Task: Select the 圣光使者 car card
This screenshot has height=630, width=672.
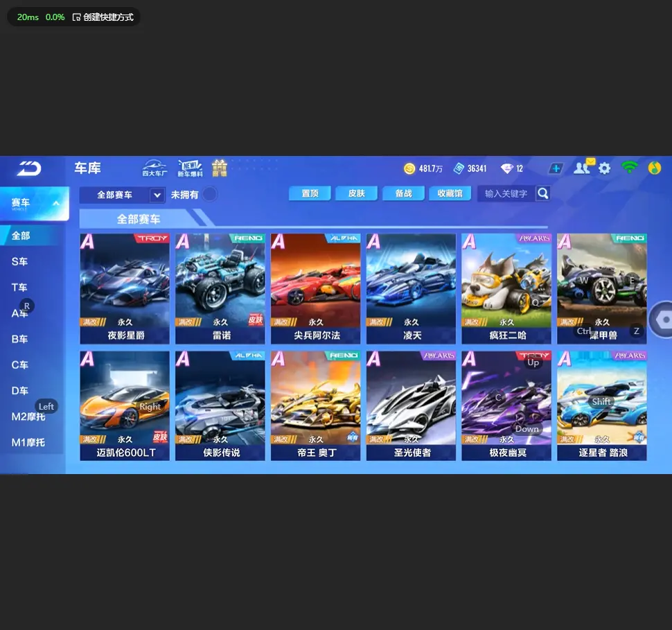Action: point(411,405)
